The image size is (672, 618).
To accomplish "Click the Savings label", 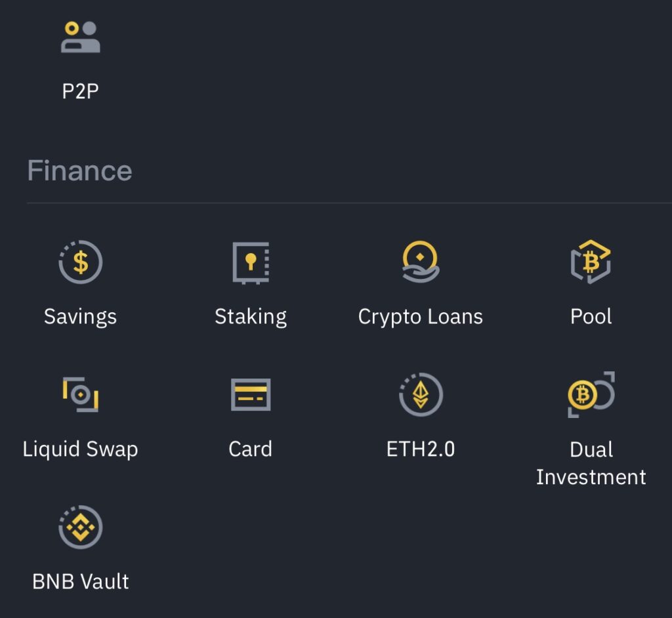I will click(x=80, y=317).
